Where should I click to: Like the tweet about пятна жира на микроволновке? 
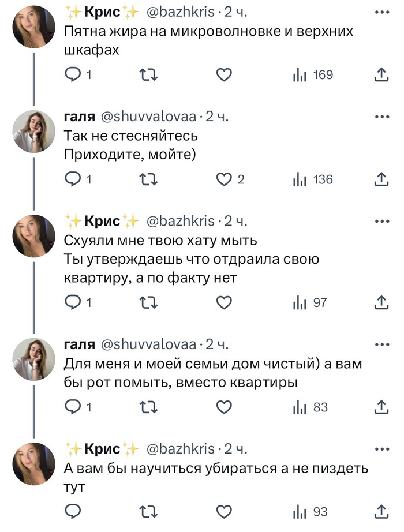(x=224, y=75)
